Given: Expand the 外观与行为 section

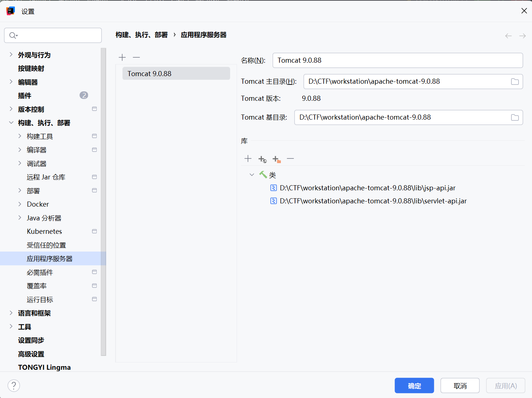Looking at the screenshot, I should pos(11,54).
